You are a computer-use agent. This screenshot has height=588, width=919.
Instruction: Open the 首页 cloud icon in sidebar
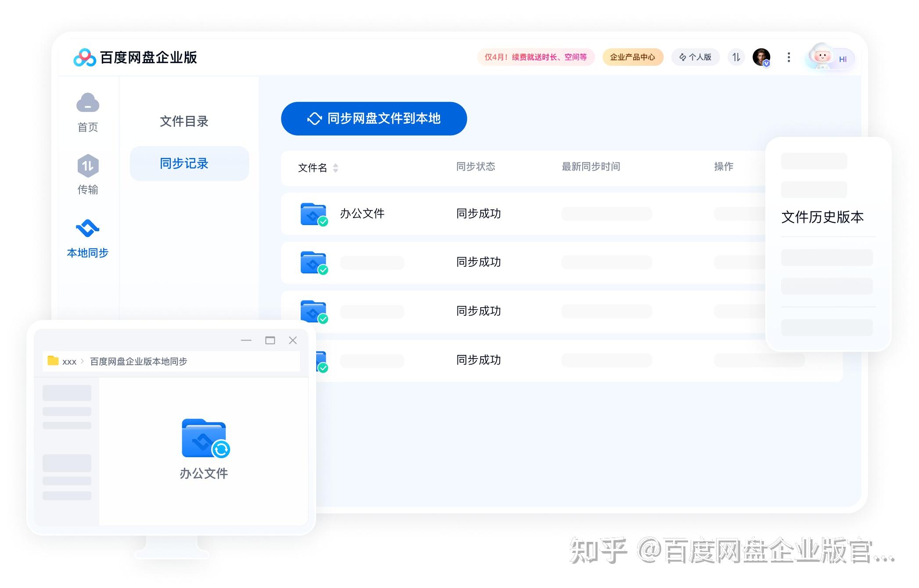click(x=87, y=103)
